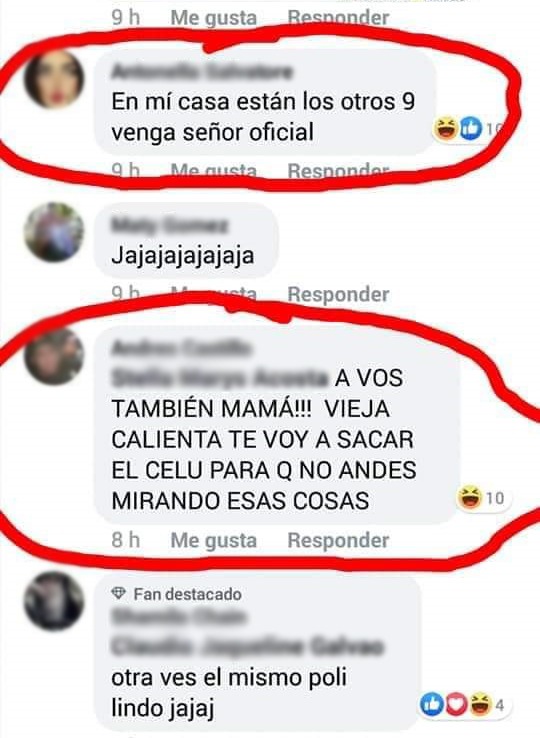
Task: Open the avatar of the "A VOS TAMBIÉN MAMÁ" commenter
Action: pos(54,356)
